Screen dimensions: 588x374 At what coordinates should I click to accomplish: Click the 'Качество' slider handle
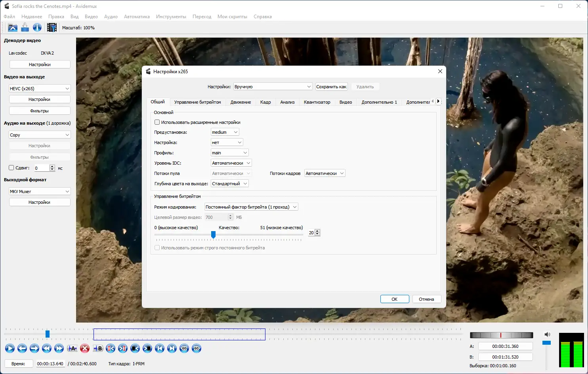(213, 235)
